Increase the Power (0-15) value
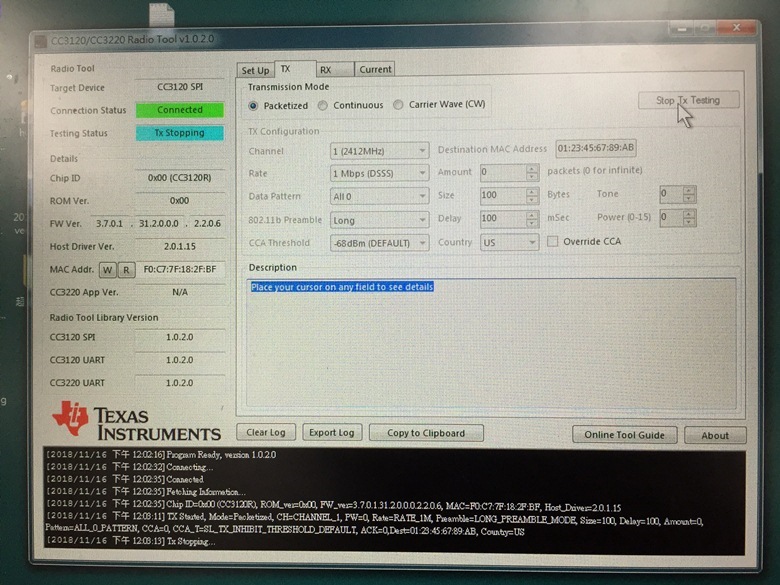Viewport: 780px width, 585px height. (x=689, y=213)
